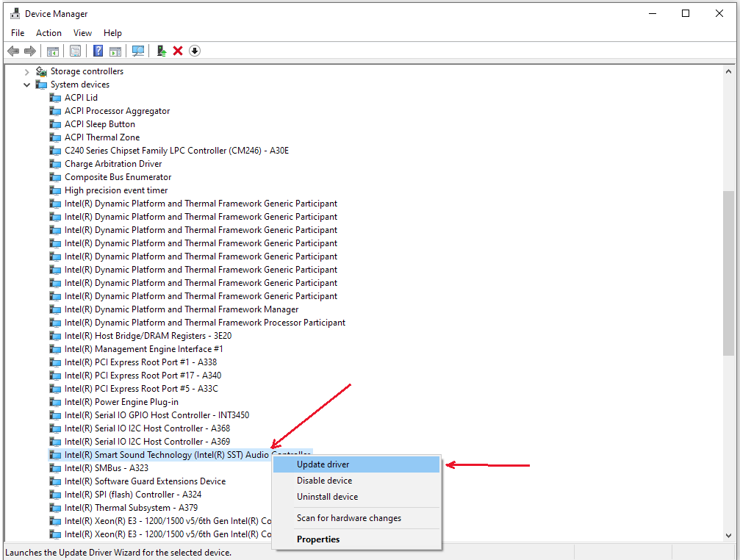This screenshot has height=560, width=740.
Task: Click the scroll down arrow of the device list
Action: point(728,536)
